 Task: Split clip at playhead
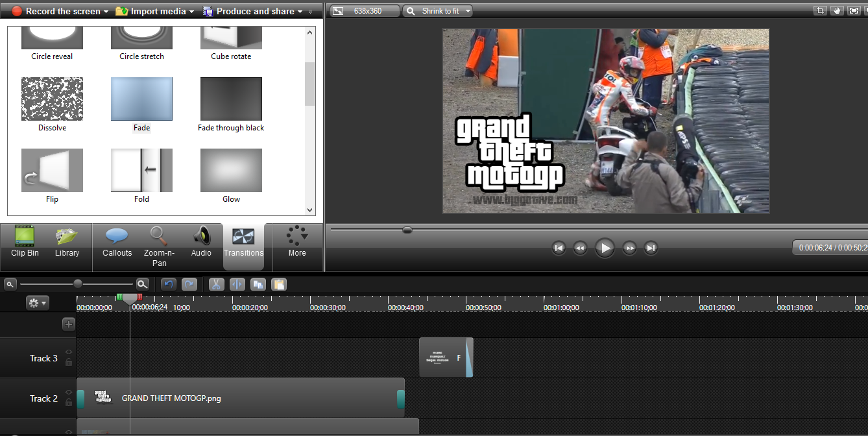click(237, 284)
